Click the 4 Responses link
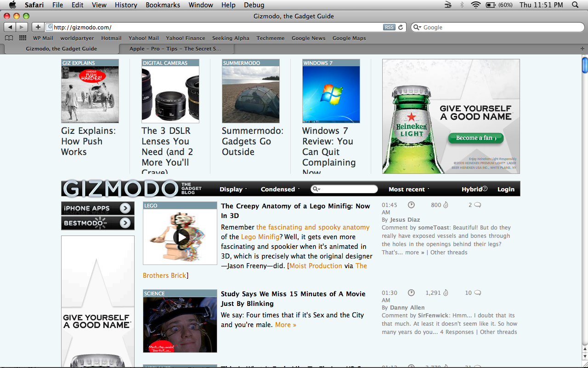 point(457,332)
